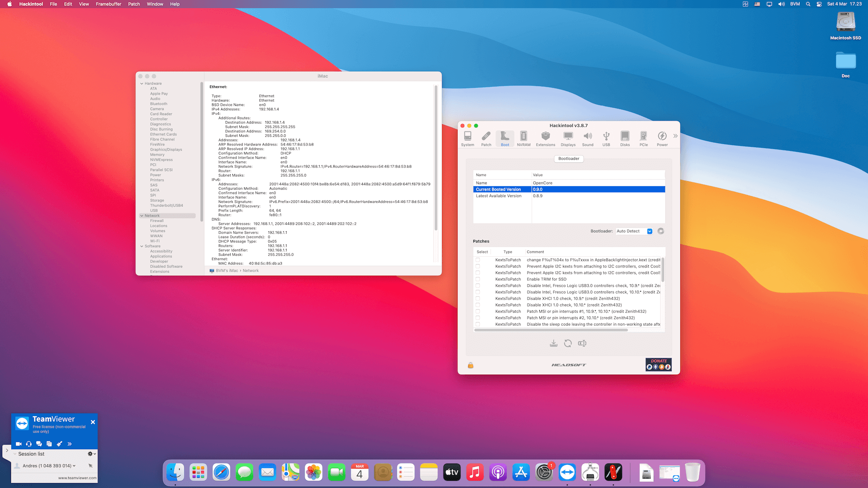
Task: Open the System tab in Hackintool
Action: coord(467,139)
